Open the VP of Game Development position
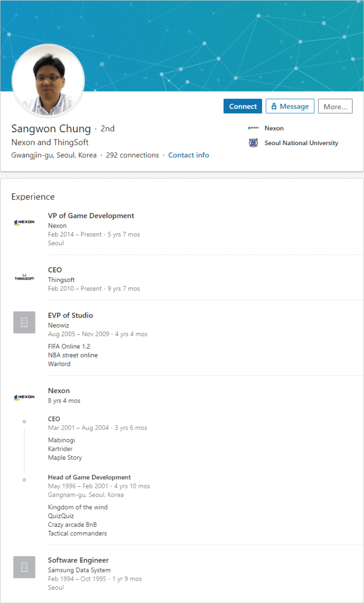The width and height of the screenshot is (364, 603). [x=91, y=216]
